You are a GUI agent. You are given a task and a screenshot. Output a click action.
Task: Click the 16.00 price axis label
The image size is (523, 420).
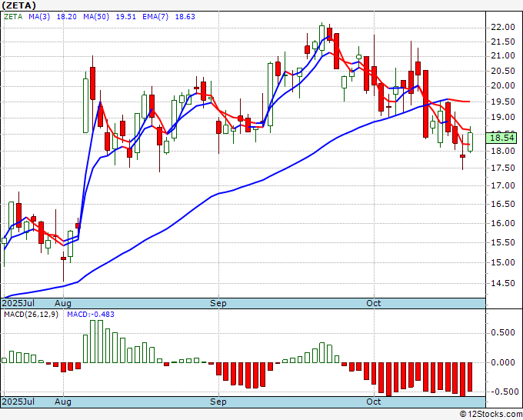(x=503, y=223)
